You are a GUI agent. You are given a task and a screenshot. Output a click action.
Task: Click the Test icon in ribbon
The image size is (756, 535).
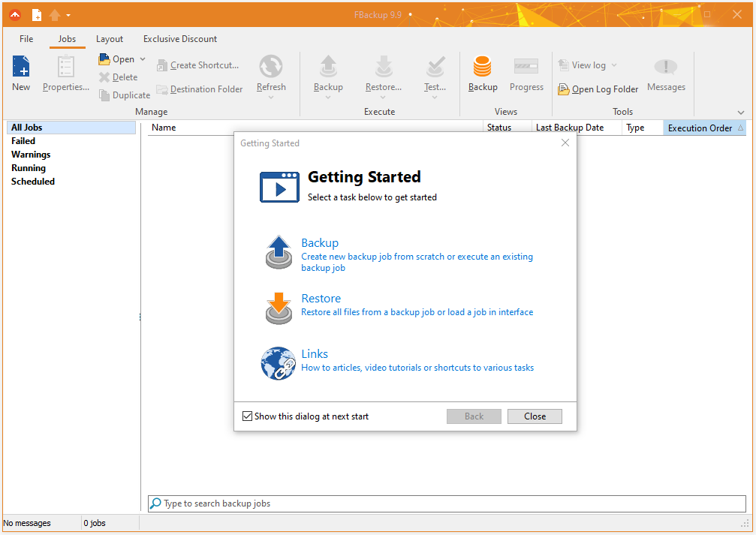pyautogui.click(x=435, y=66)
